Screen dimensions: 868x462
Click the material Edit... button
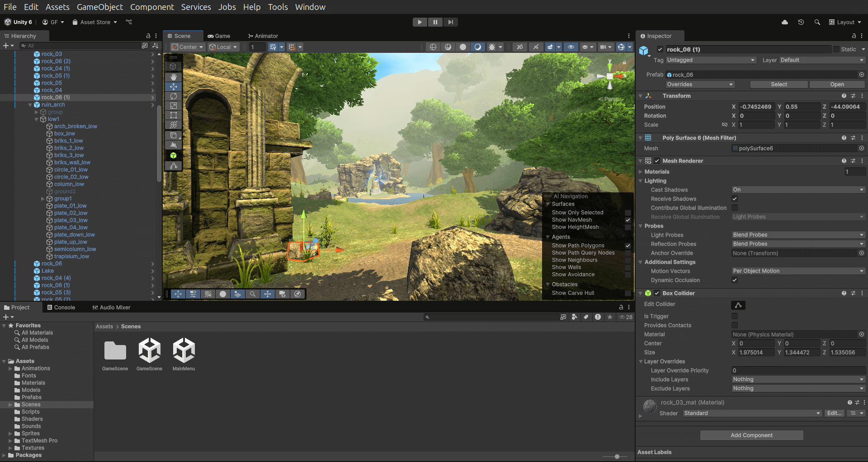pyautogui.click(x=834, y=413)
